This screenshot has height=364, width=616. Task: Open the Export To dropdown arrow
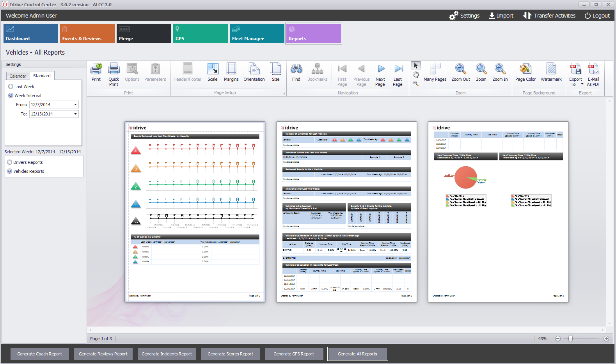[x=582, y=84]
